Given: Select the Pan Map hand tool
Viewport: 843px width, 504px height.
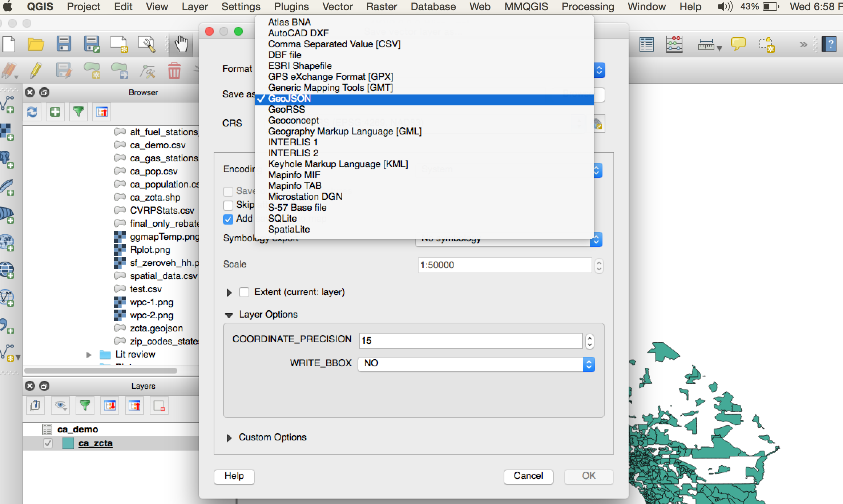Looking at the screenshot, I should point(181,45).
